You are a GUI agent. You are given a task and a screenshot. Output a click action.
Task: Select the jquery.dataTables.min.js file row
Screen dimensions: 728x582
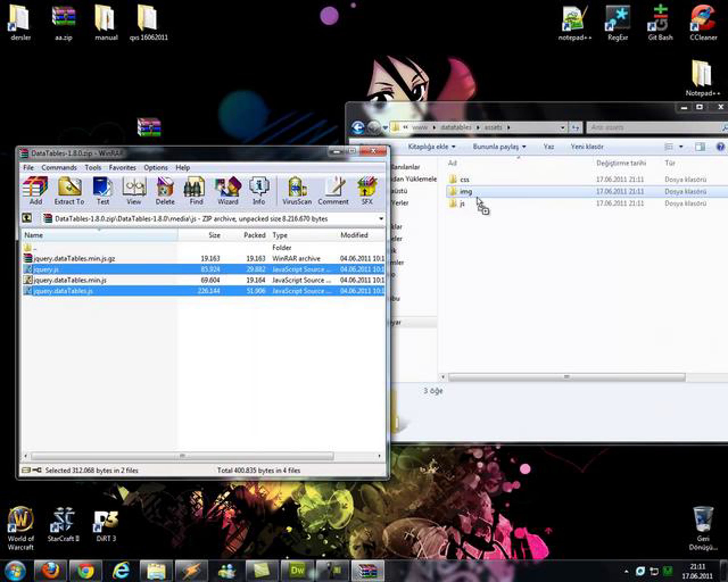click(x=204, y=280)
